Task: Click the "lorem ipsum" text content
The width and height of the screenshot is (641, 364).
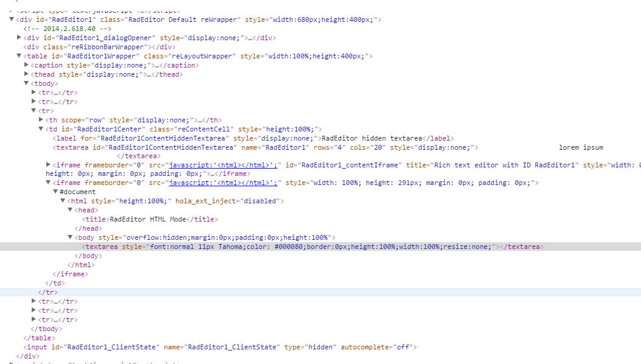Action: tap(581, 147)
